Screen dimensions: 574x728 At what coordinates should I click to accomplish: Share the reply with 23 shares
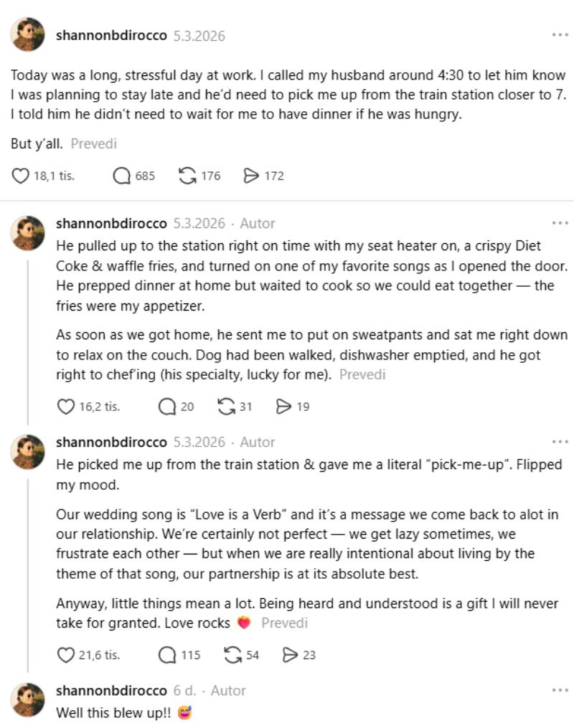point(291,655)
